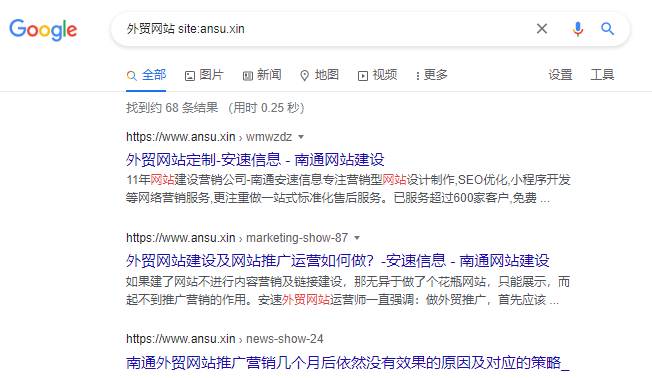Viewport: 652px width, 378px height.
Task: Click the snippet beginning 11年网站建设营销公司
Action: pos(348,189)
